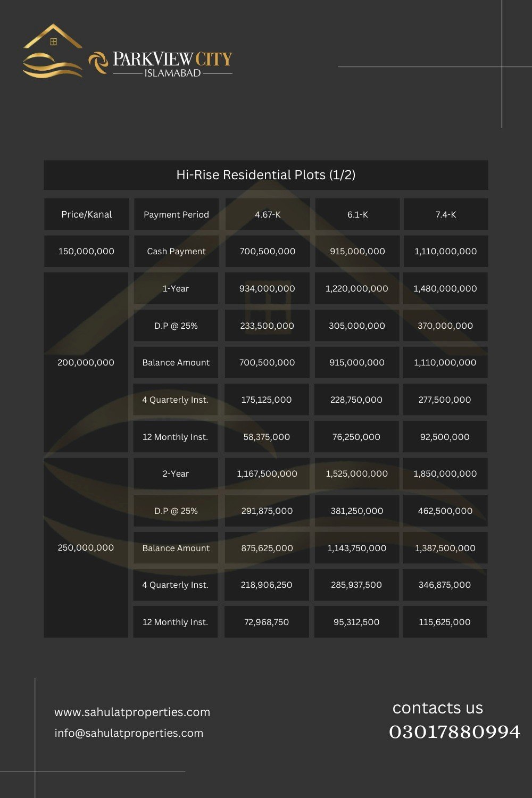Viewport: 532px width, 798px height.
Task: Click the Price/Kanal column header
Action: 86,214
